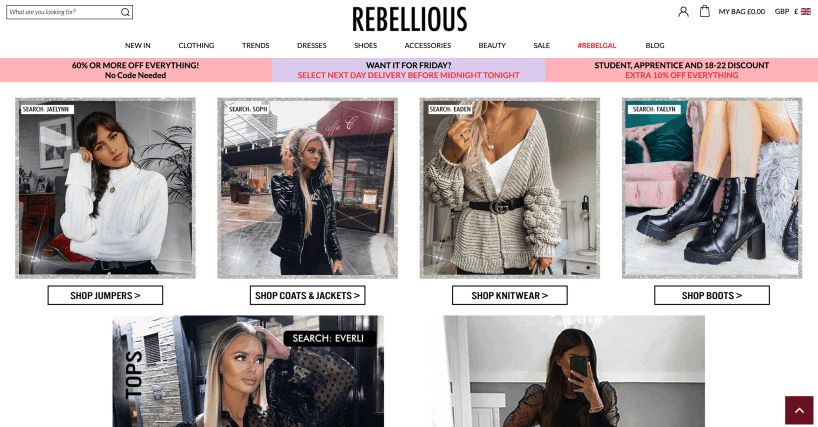Open the next day delivery banner
This screenshot has width=818, height=427.
408,70
